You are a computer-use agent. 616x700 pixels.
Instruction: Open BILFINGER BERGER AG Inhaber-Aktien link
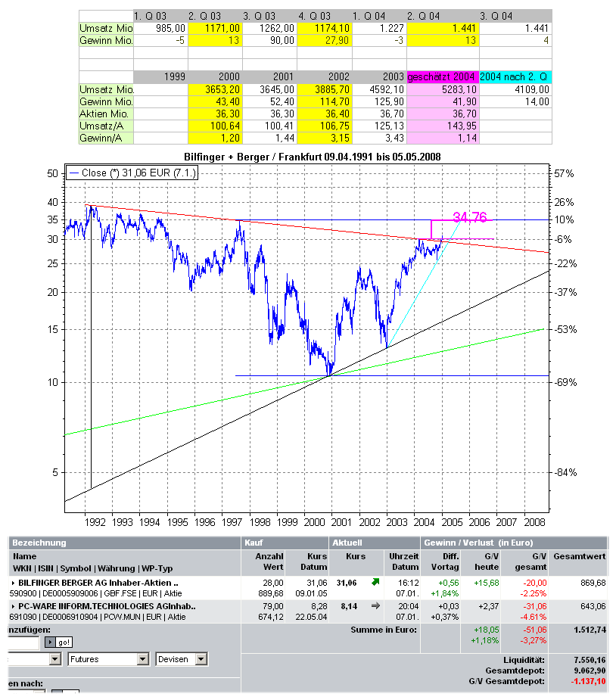point(98,583)
